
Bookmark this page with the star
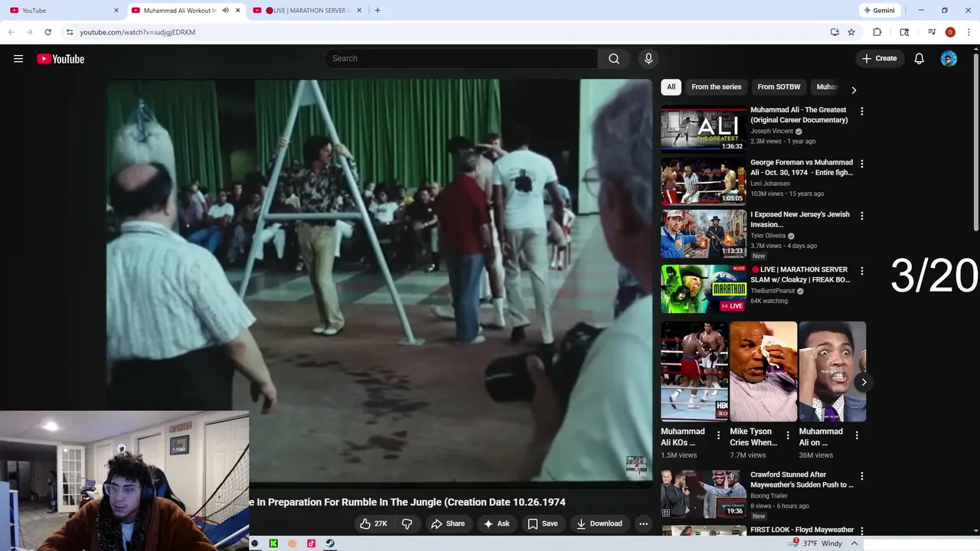tap(851, 32)
